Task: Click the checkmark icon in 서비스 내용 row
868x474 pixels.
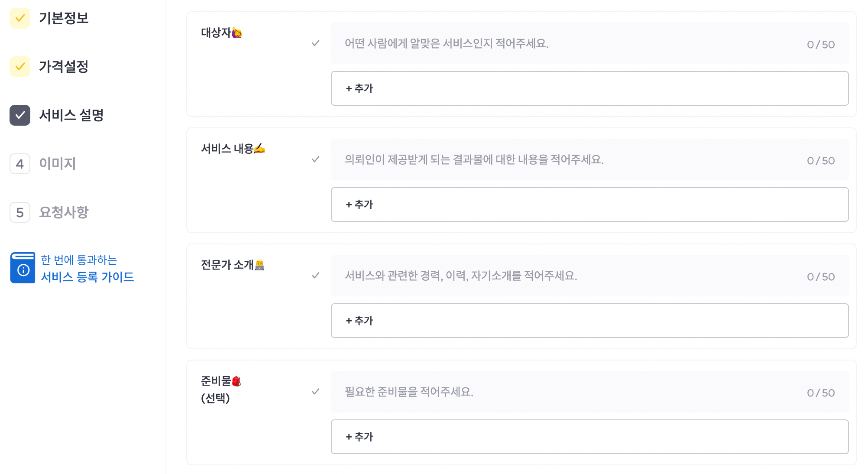Action: pos(316,159)
